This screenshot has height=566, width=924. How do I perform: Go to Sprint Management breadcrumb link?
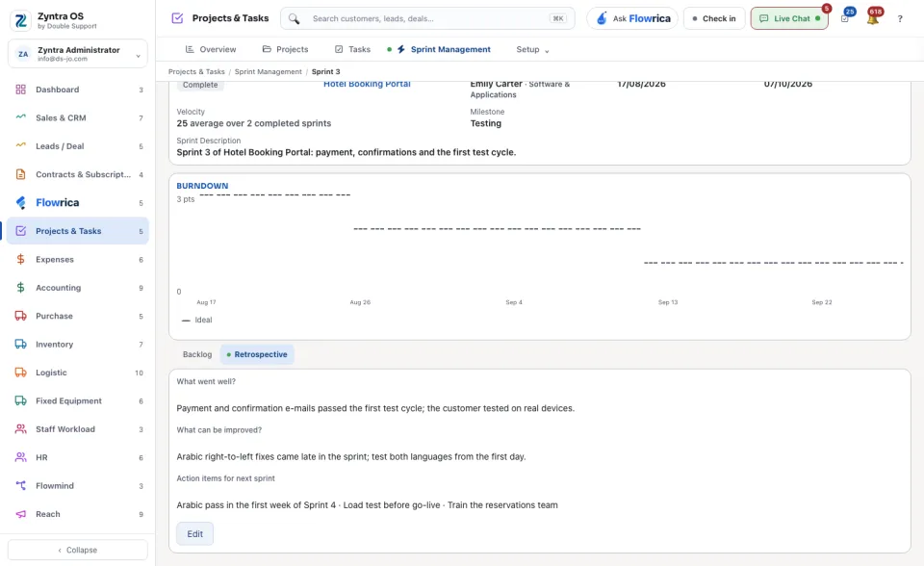tap(269, 71)
